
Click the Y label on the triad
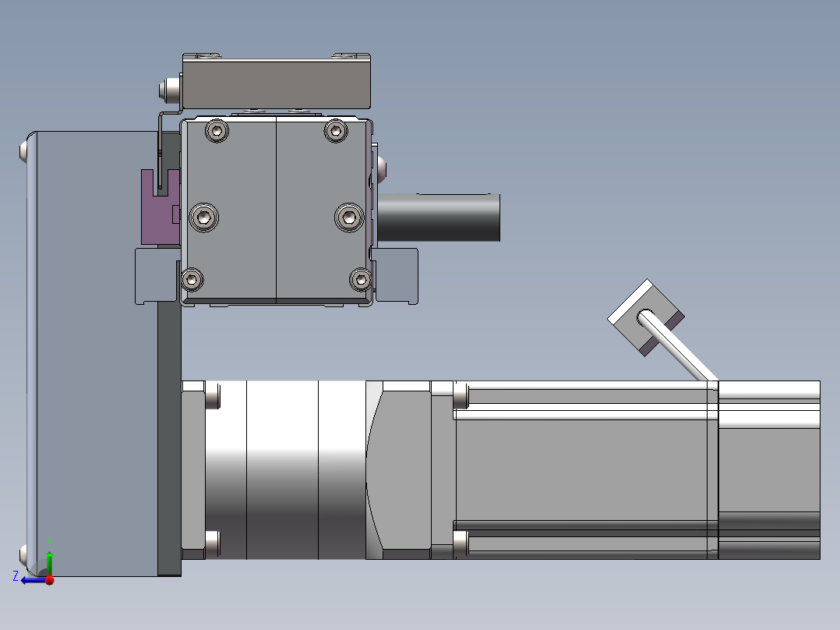(x=49, y=542)
